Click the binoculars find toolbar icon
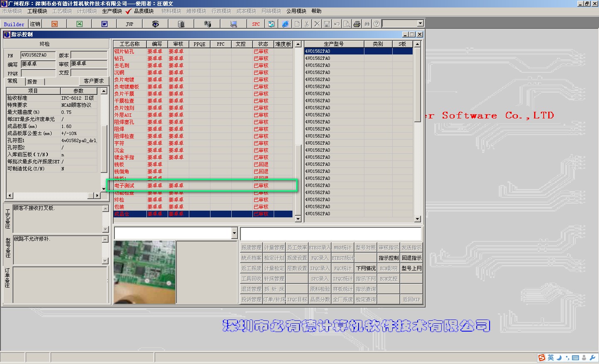This screenshot has height=364, width=599. pos(367,24)
